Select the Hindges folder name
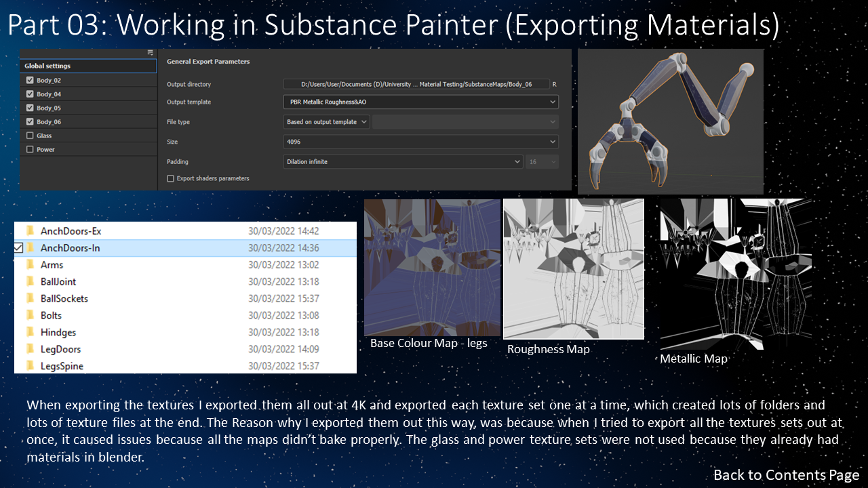The width and height of the screenshot is (868, 488). (x=58, y=332)
